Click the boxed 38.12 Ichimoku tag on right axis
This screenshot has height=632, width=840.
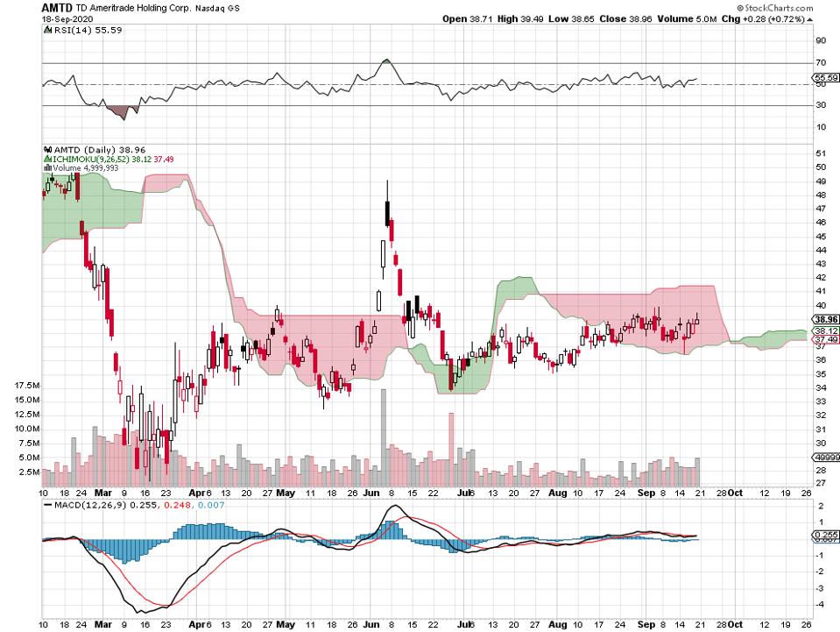826,330
